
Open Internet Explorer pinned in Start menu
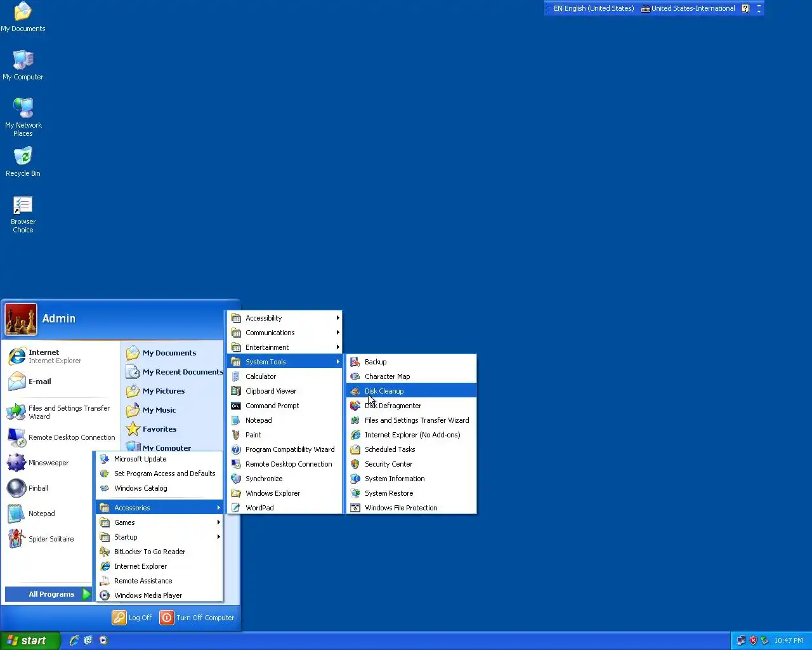click(x=62, y=356)
